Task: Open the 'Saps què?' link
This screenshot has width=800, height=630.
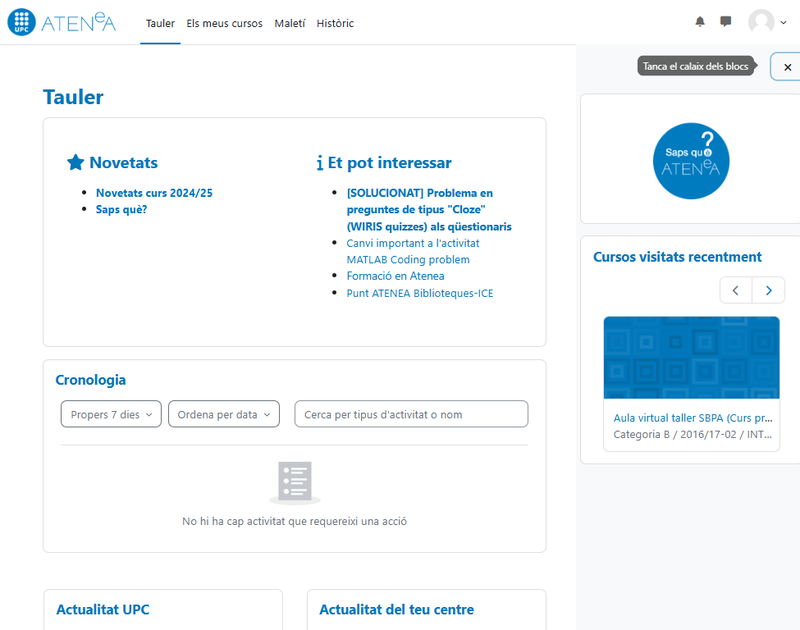Action: click(121, 210)
